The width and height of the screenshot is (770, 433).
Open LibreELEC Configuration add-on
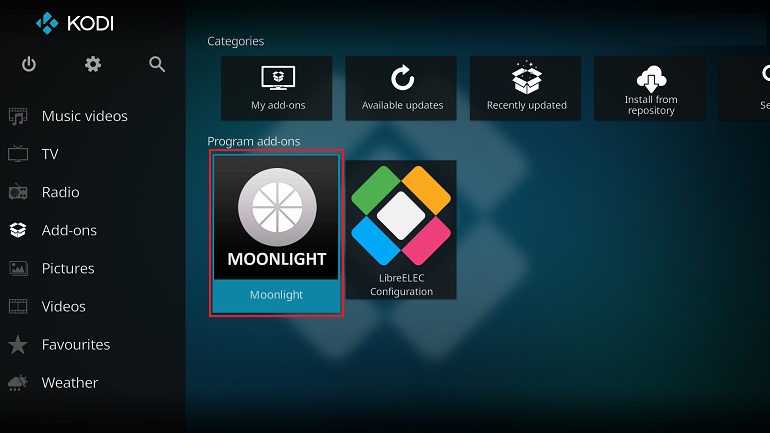click(x=401, y=230)
